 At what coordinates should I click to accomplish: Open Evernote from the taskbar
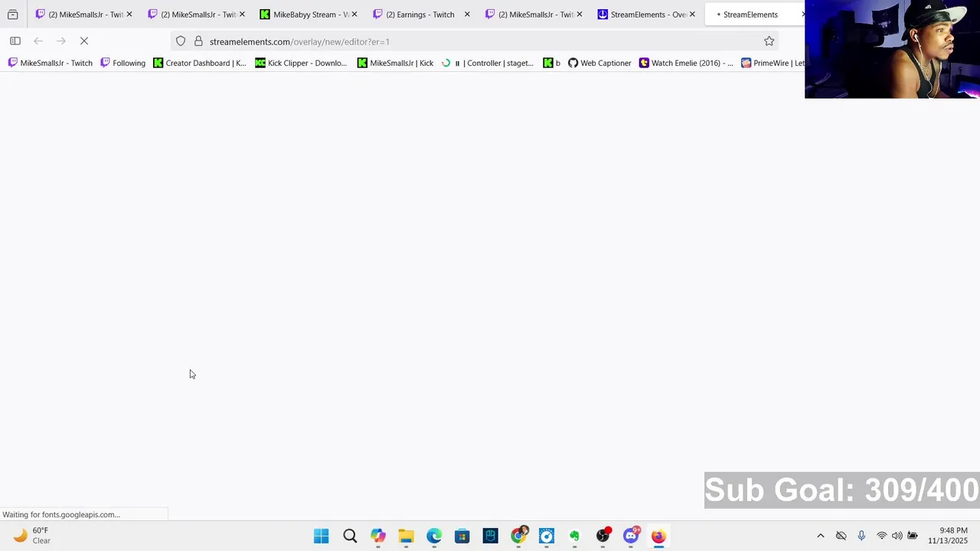[x=574, y=536]
